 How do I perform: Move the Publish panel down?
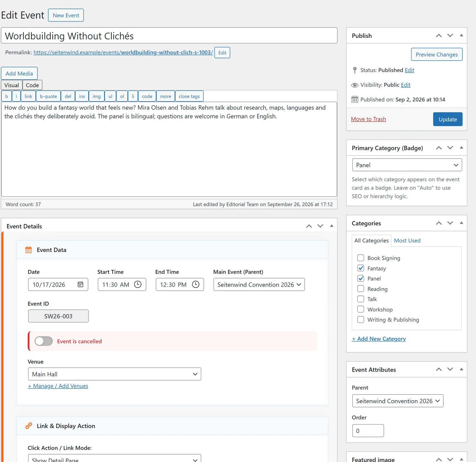(x=450, y=35)
